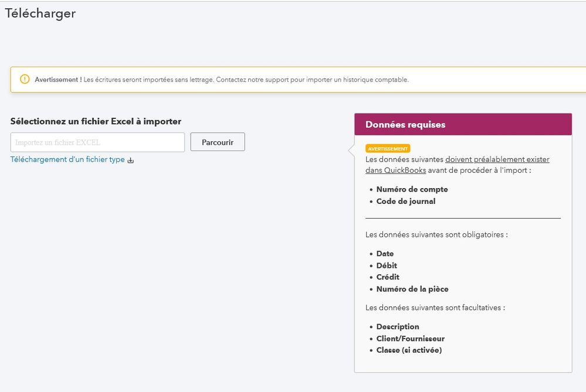Select 'Code de journal' list item
The height and width of the screenshot is (392, 586).
[406, 201]
